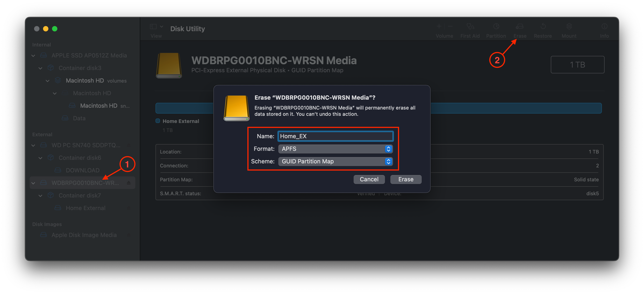Click the Restore toolbar icon
The height and width of the screenshot is (294, 644).
(543, 29)
